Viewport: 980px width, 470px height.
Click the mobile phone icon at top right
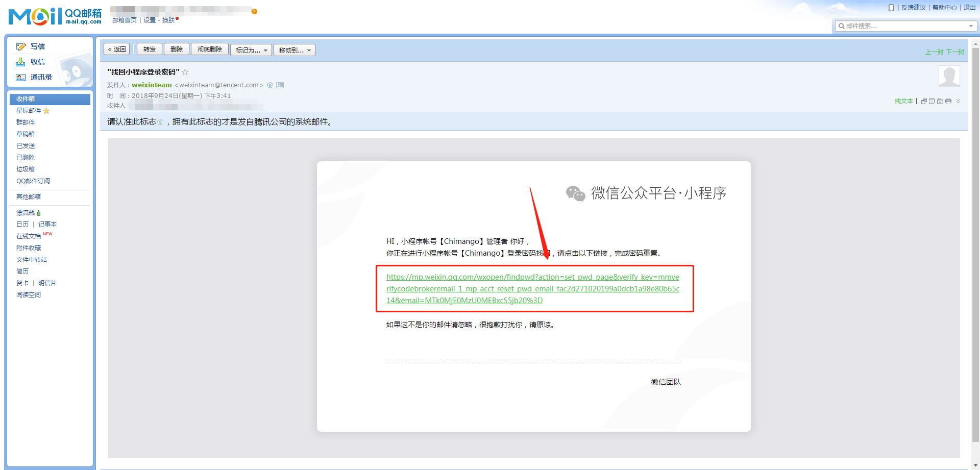coord(891,8)
